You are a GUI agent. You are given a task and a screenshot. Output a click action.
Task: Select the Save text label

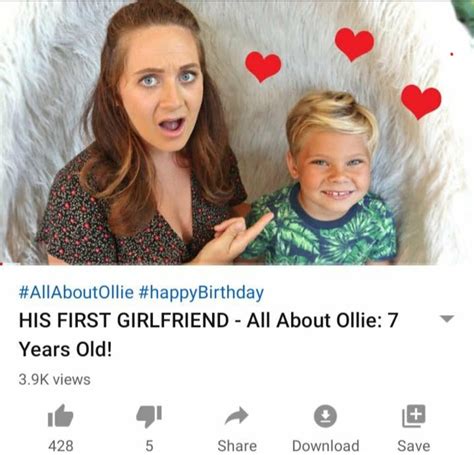click(414, 446)
